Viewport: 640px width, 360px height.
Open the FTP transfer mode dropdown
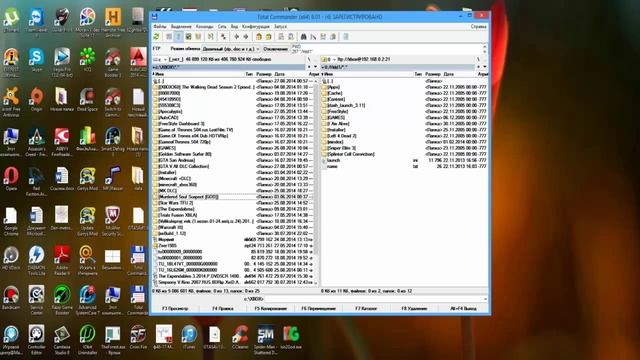(x=231, y=49)
